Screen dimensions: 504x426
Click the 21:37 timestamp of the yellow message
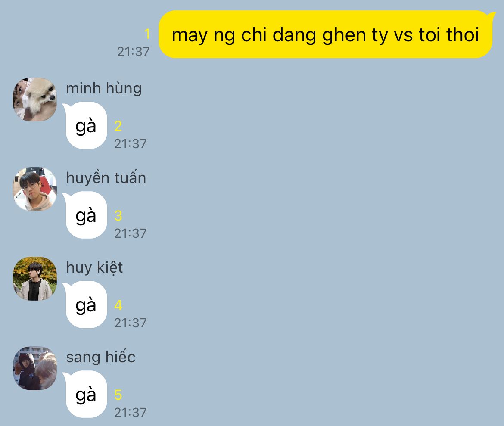click(133, 52)
